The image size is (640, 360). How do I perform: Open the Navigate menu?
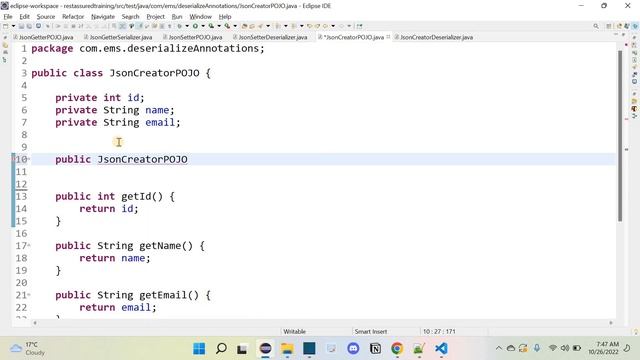[103, 17]
